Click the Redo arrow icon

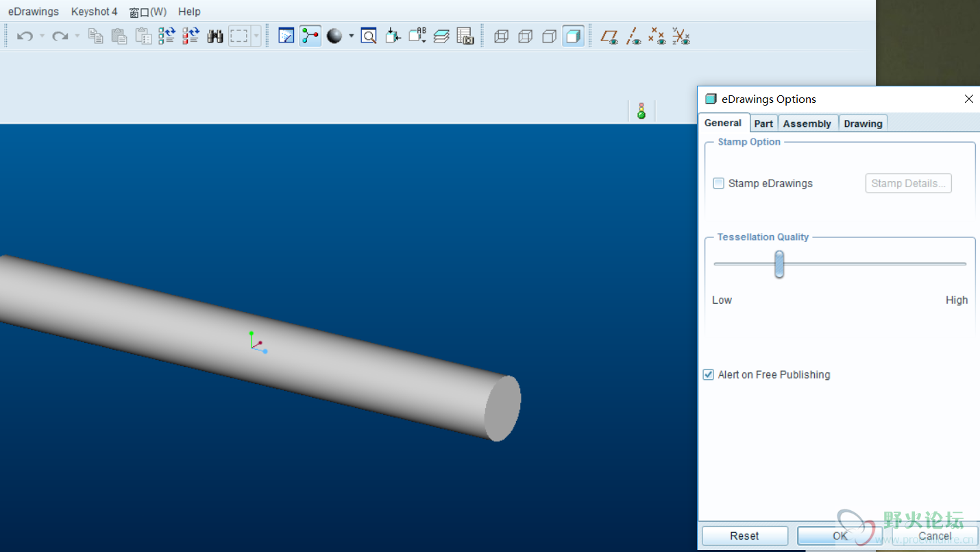tap(60, 36)
